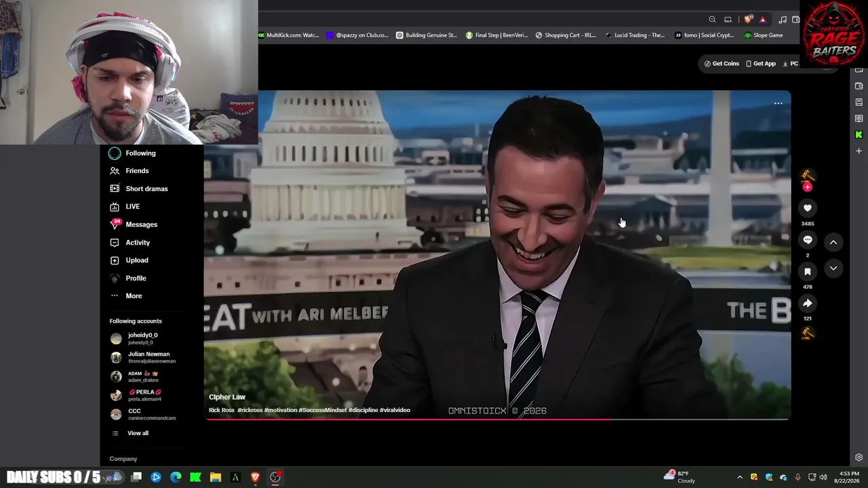The image size is (868, 488).
Task: Expand the More menu in sidebar
Action: [126, 296]
